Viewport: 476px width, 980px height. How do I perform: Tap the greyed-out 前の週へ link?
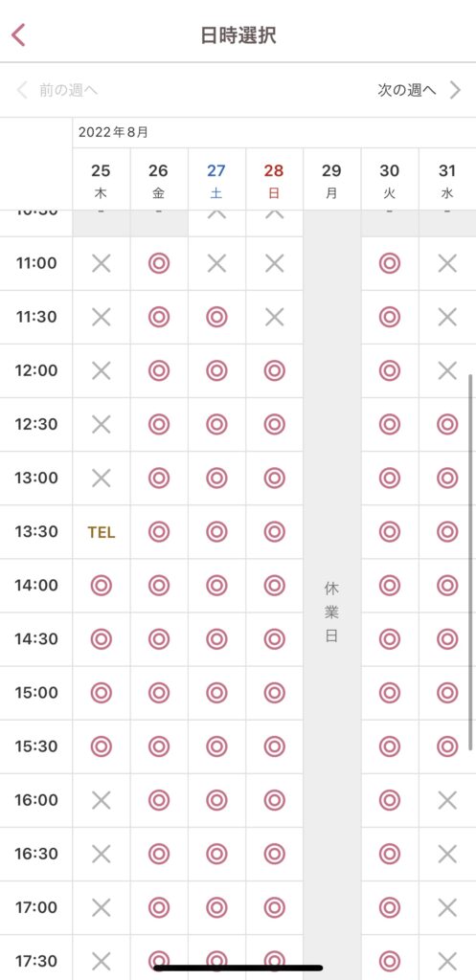tap(68, 90)
